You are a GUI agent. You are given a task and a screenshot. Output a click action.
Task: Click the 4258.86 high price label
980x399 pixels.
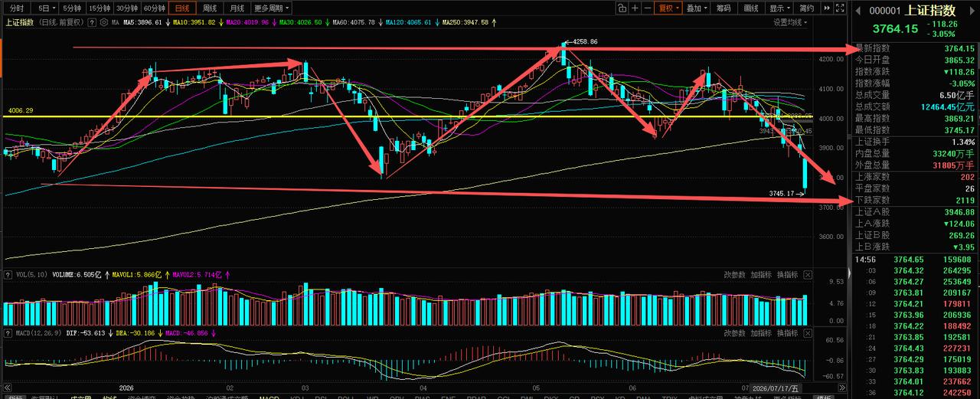[585, 41]
